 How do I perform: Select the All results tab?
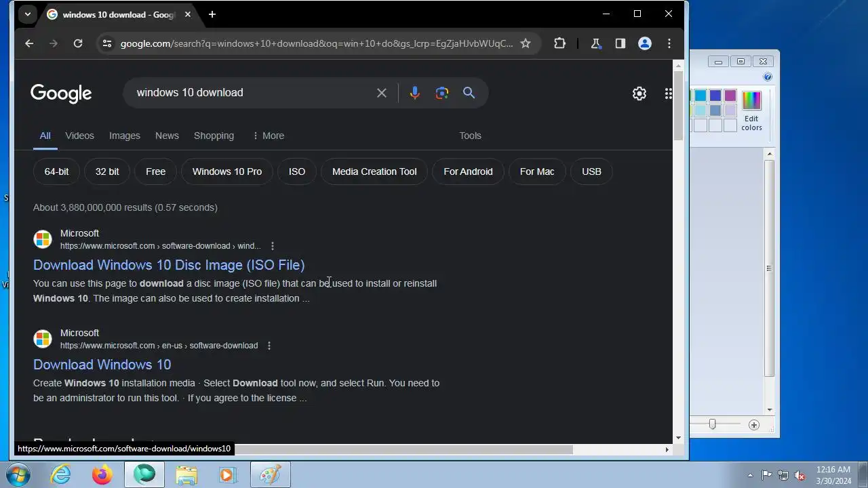(45, 136)
